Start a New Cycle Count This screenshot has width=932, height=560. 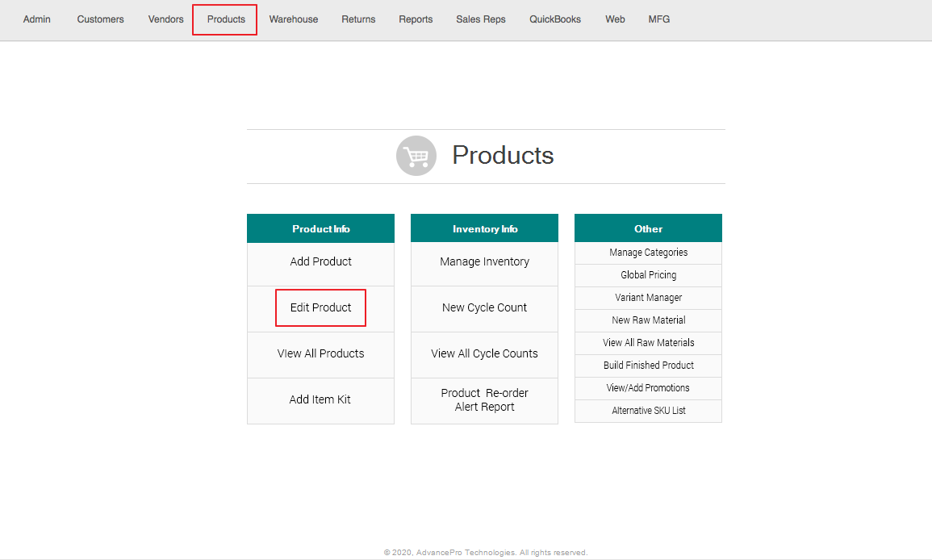tap(484, 307)
